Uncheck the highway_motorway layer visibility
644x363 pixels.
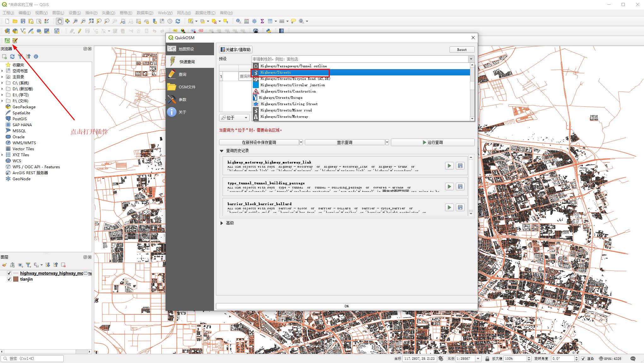point(9,273)
